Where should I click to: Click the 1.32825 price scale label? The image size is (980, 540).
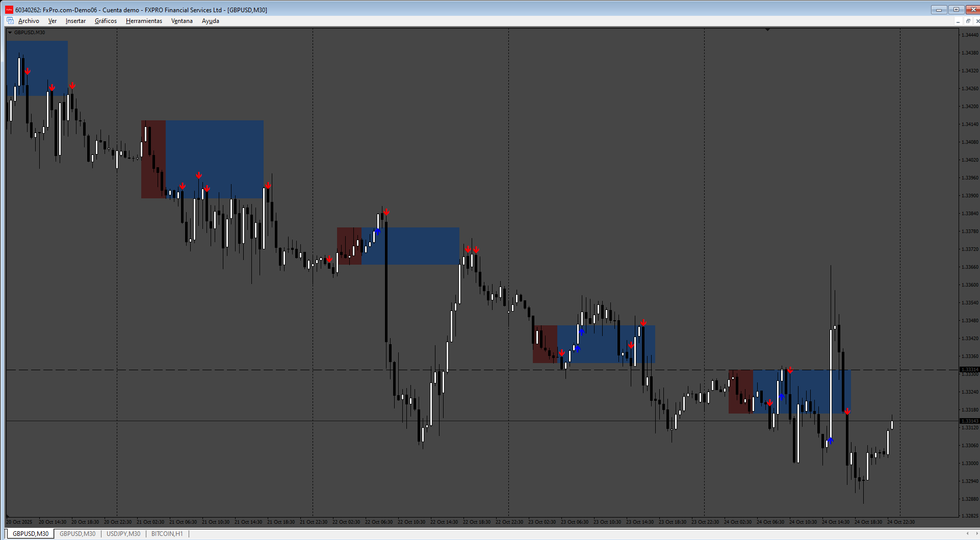(x=970, y=516)
